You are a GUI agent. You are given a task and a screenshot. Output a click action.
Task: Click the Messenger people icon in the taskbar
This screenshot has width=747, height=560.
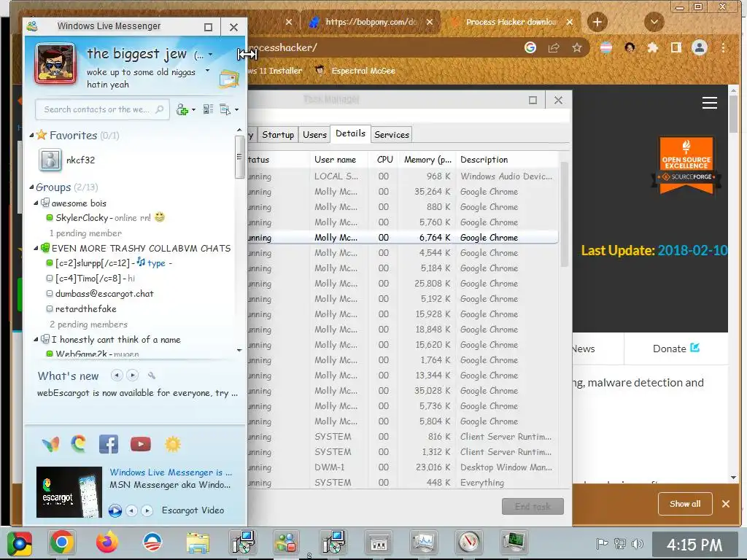286,542
